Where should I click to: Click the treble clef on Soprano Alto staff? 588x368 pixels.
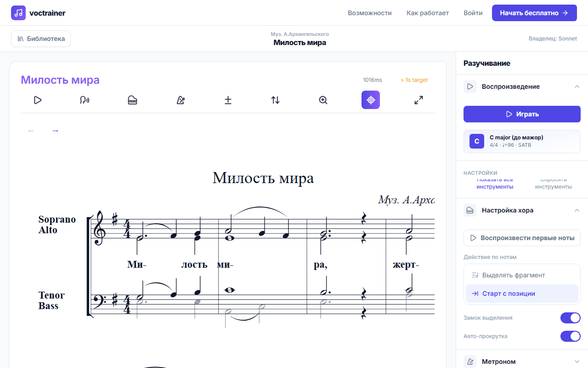point(100,229)
